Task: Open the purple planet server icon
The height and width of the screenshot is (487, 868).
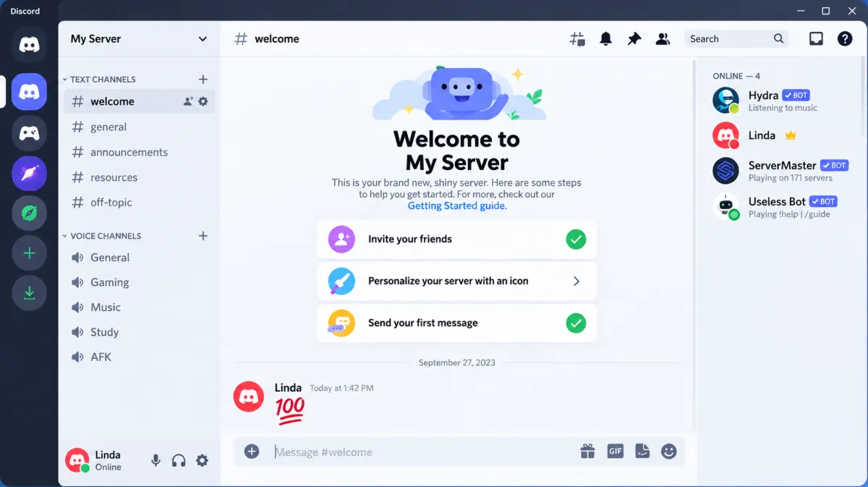Action: coord(29,173)
